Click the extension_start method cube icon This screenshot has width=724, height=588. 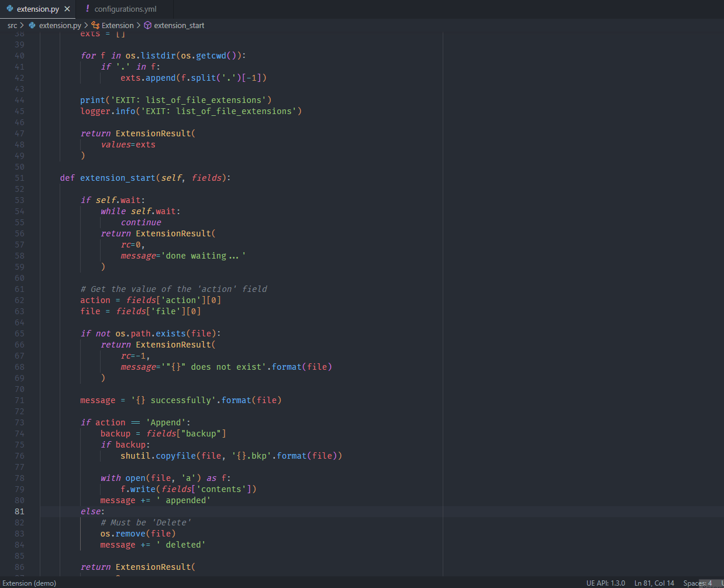pos(148,25)
